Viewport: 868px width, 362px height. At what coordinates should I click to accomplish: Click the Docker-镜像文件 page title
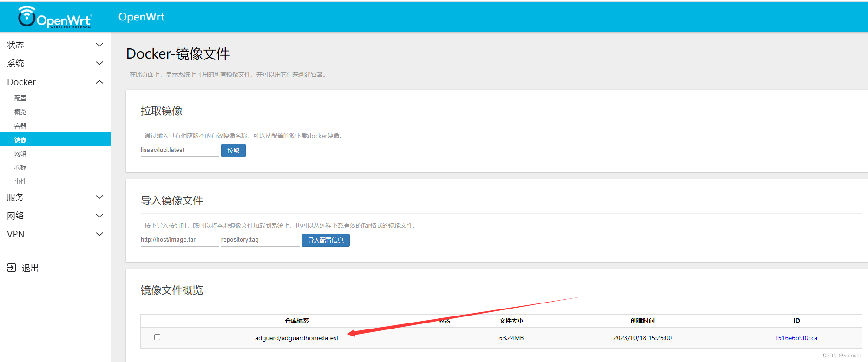coord(178,54)
